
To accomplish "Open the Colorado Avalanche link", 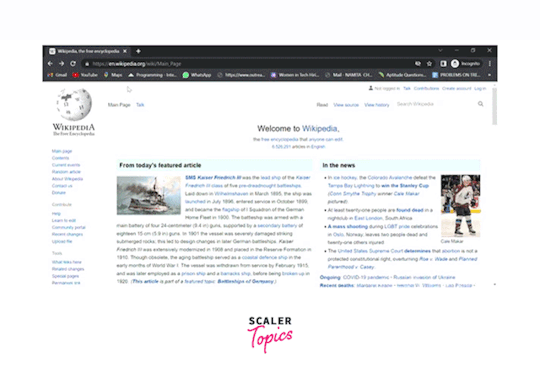I will 390,178.
